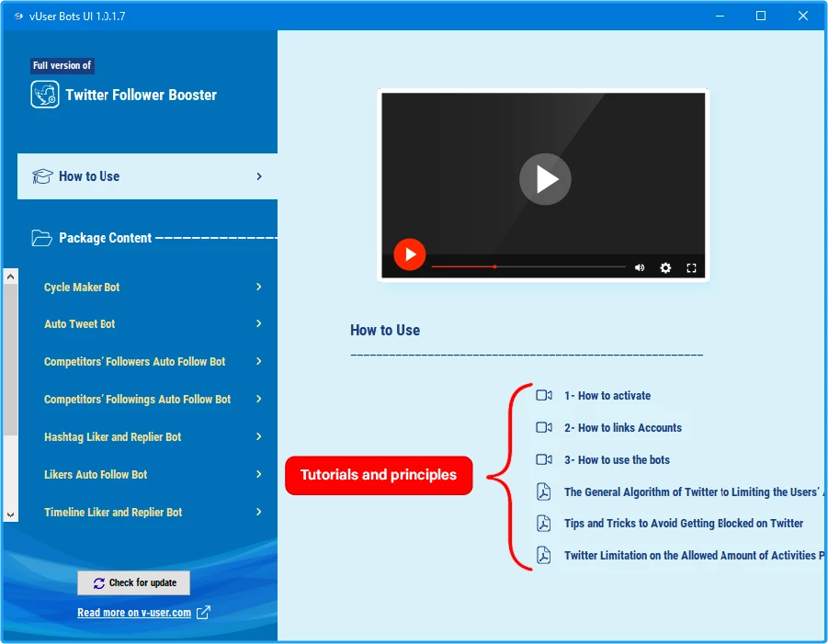The image size is (828, 644).
Task: Select Competitors' Followers Auto Follow Bot
Action: coord(134,362)
